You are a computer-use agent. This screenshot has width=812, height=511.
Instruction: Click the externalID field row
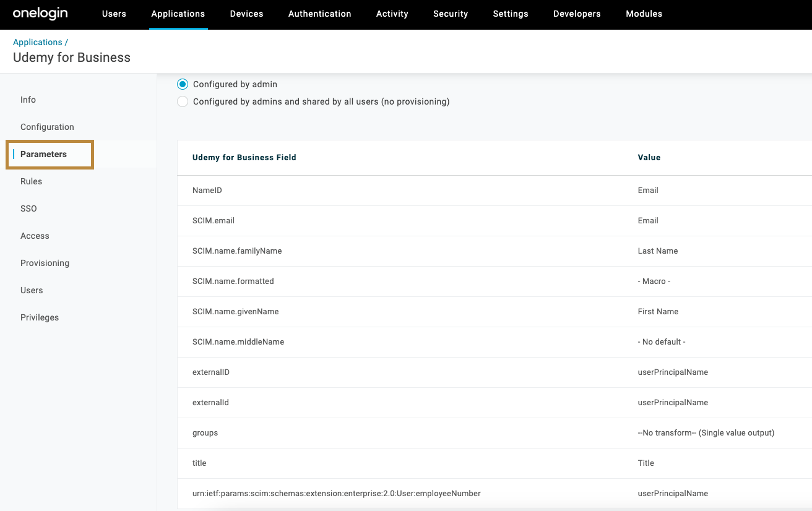[x=211, y=372]
